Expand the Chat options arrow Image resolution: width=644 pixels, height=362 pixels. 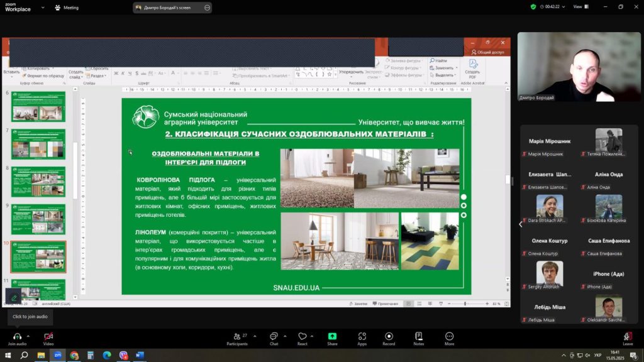tap(285, 336)
